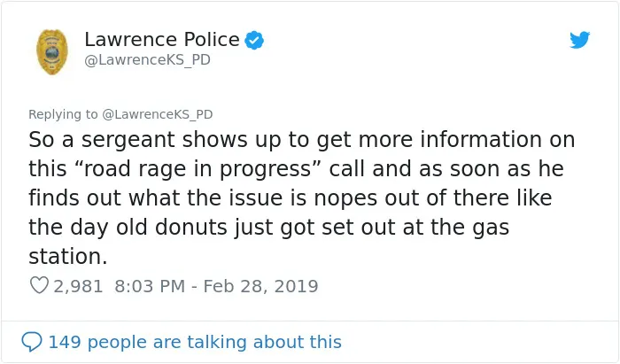620x364 pixels.
Task: Open the gold police badge avatar
Action: click(x=51, y=51)
